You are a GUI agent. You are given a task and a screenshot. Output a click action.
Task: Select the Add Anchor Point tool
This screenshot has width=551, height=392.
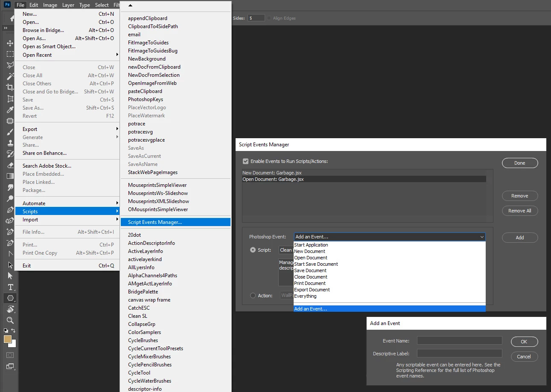point(10,232)
